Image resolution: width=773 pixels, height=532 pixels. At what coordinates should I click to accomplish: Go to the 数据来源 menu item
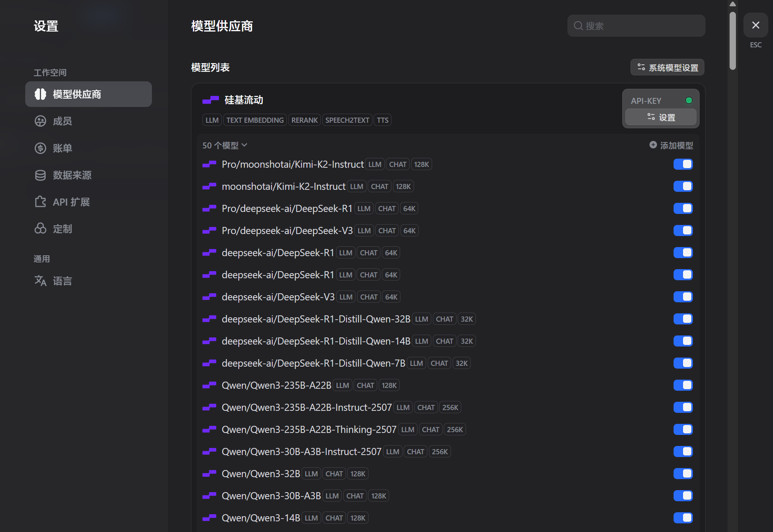click(x=72, y=175)
